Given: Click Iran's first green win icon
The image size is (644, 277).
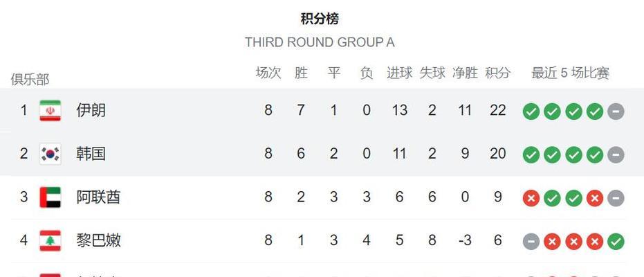Looking at the screenshot, I should tap(531, 111).
